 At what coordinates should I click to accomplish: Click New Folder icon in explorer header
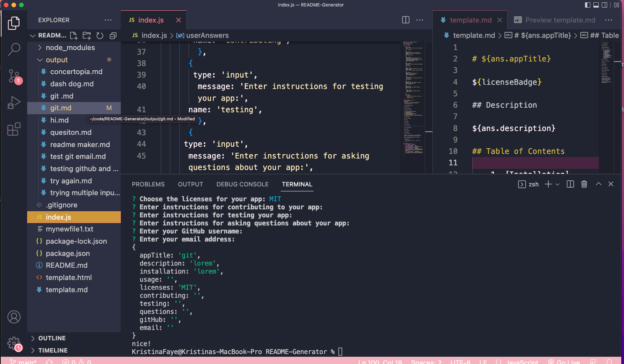tap(87, 36)
